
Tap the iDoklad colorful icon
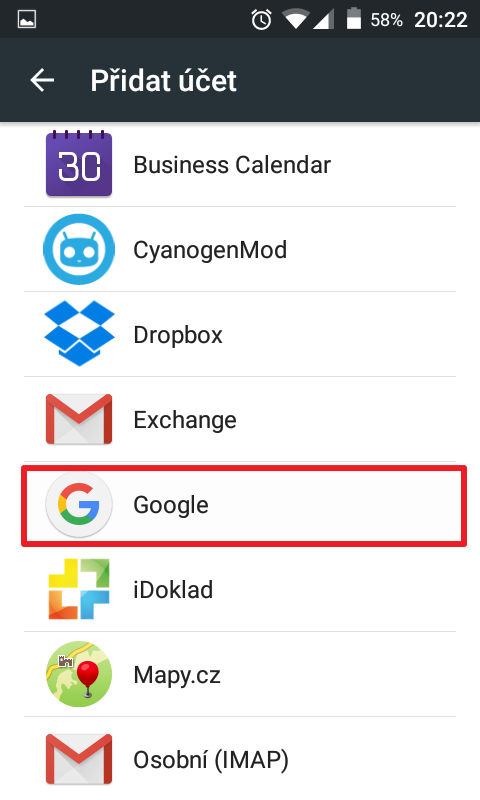click(x=79, y=589)
